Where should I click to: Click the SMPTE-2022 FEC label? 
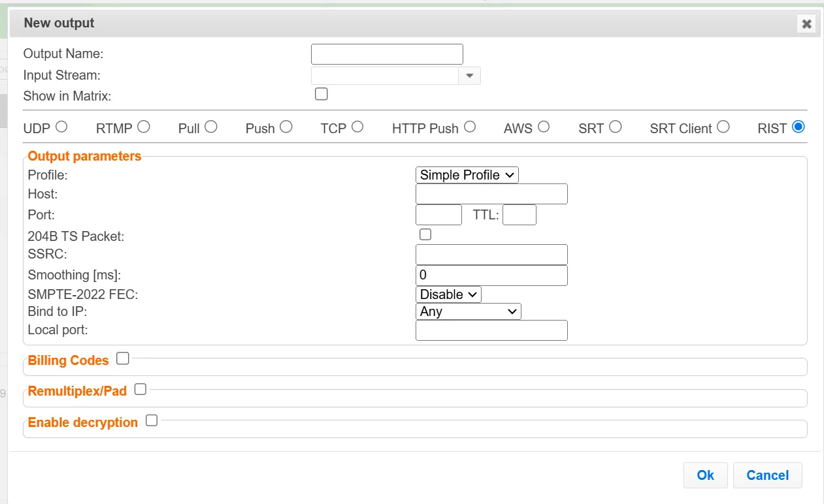83,294
